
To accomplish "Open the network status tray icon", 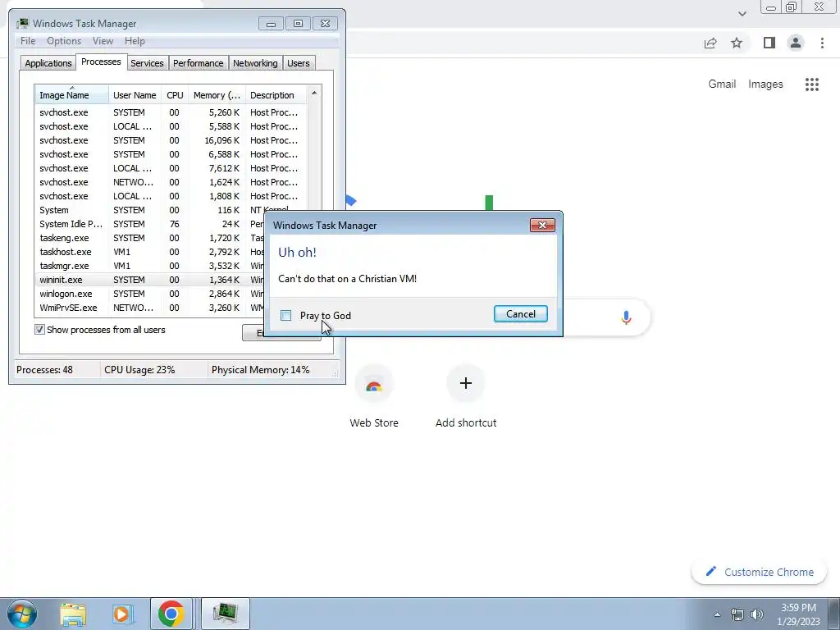I will click(x=737, y=614).
